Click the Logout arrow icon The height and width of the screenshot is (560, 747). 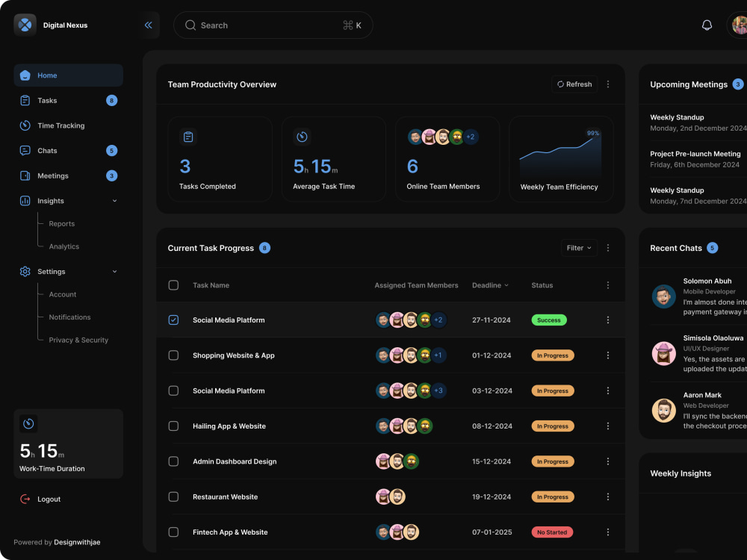[25, 499]
